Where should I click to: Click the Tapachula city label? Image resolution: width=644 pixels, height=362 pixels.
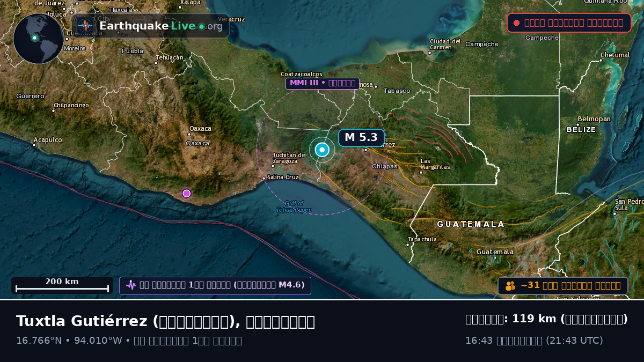(x=422, y=239)
